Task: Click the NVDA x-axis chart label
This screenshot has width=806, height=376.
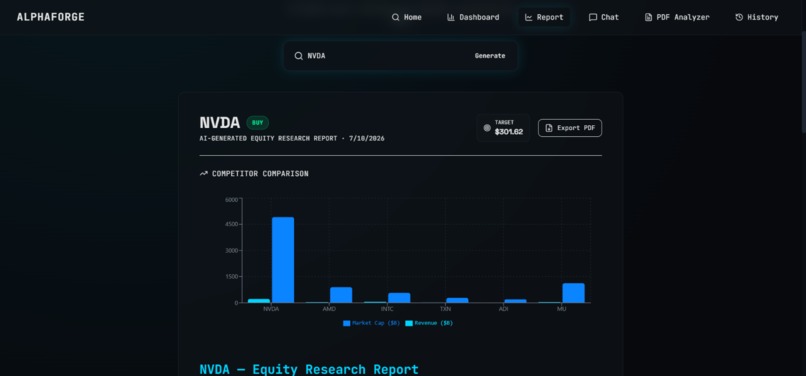Action: click(271, 309)
